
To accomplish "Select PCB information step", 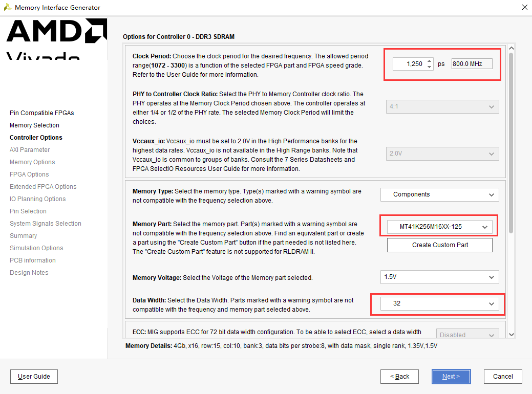I will pos(33,260).
